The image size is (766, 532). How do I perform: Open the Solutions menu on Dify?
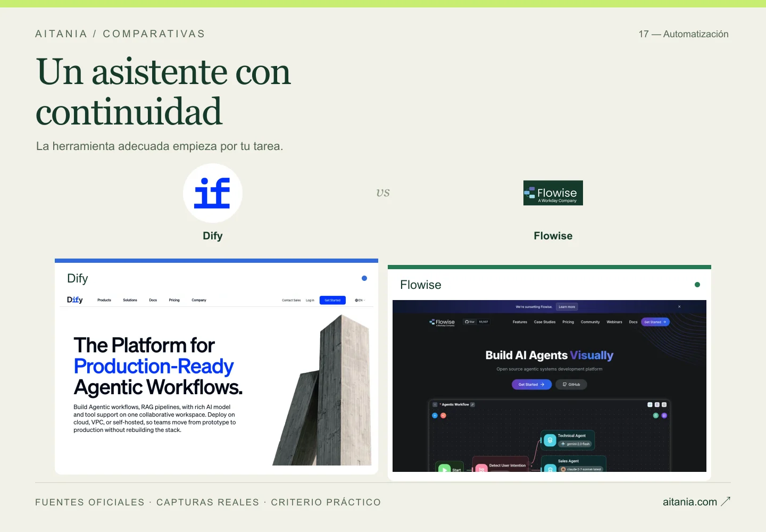click(130, 300)
